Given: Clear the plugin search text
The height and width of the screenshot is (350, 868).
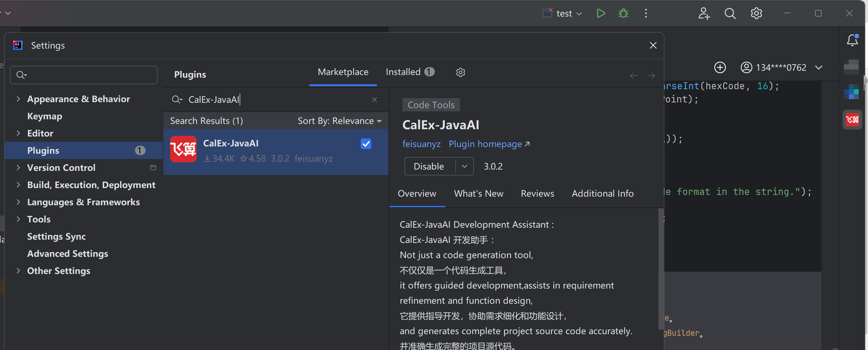Looking at the screenshot, I should (x=374, y=99).
